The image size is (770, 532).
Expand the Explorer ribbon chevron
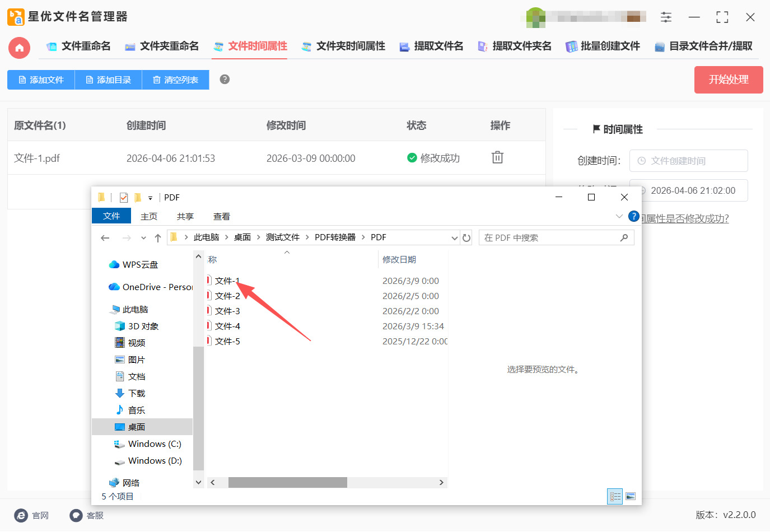[619, 216]
